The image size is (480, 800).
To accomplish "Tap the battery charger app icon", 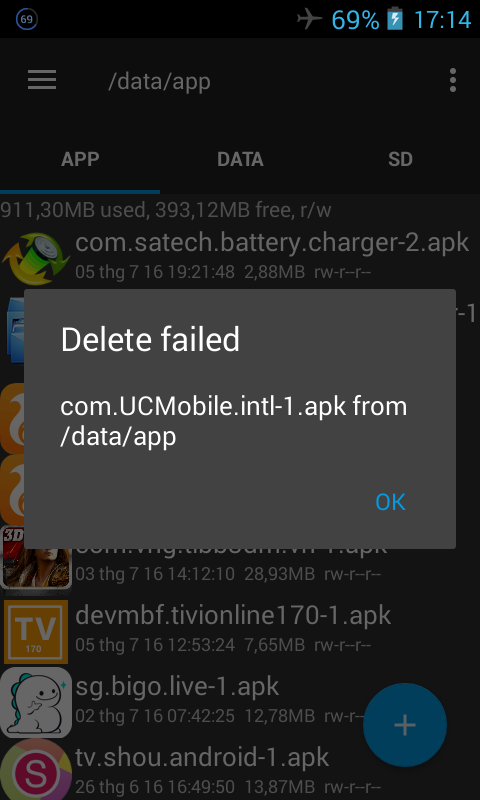I will 36,258.
